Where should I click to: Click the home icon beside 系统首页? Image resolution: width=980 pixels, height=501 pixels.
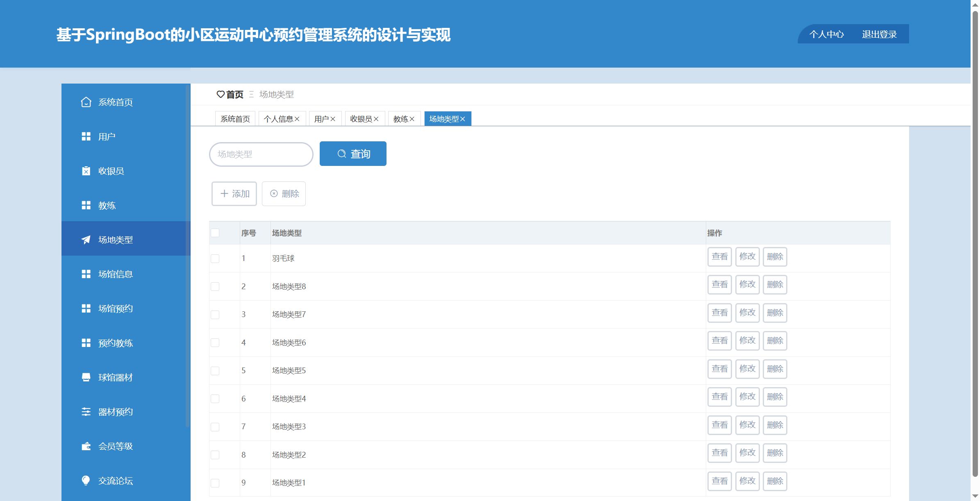[86, 102]
